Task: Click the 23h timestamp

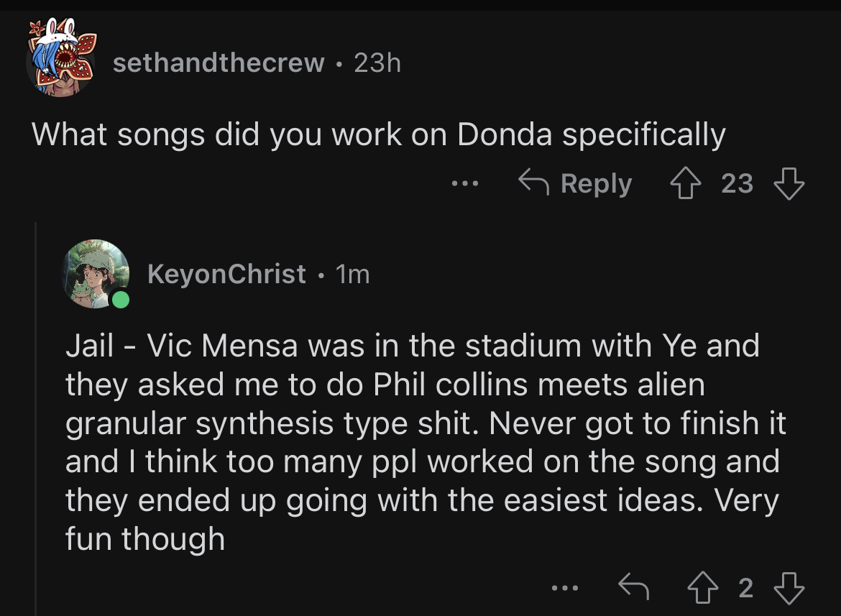Action: pos(377,63)
